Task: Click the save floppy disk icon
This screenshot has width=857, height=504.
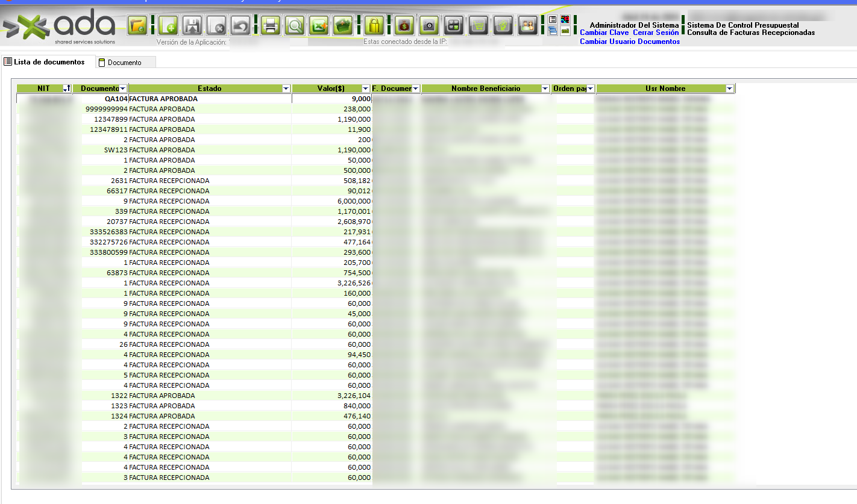Action: point(192,25)
